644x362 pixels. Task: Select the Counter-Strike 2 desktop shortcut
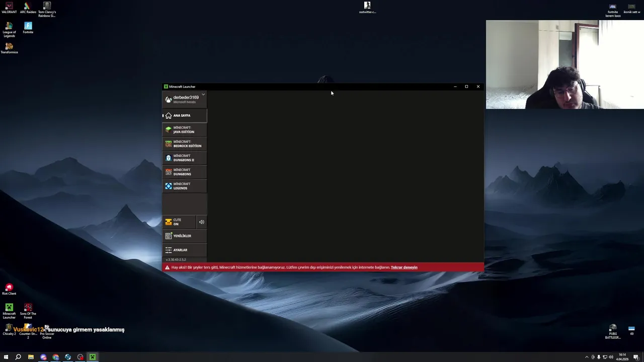point(28,331)
